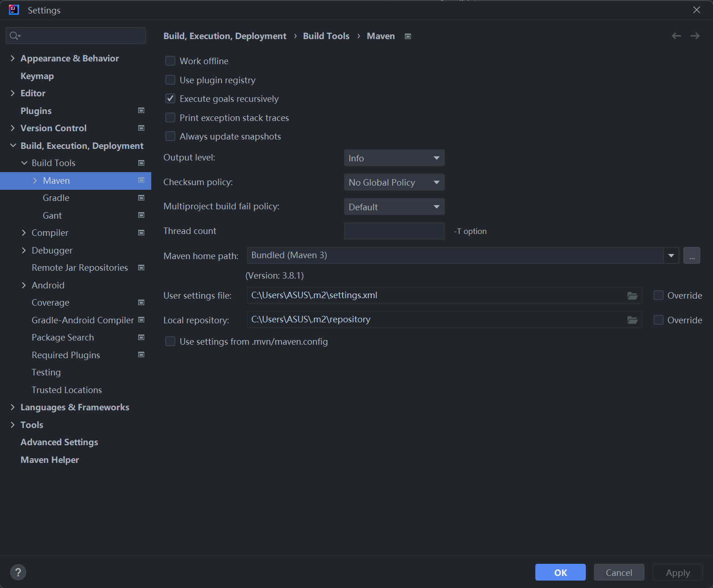Expand the Tools section
Screen dimensions: 713x588
(x=13, y=425)
